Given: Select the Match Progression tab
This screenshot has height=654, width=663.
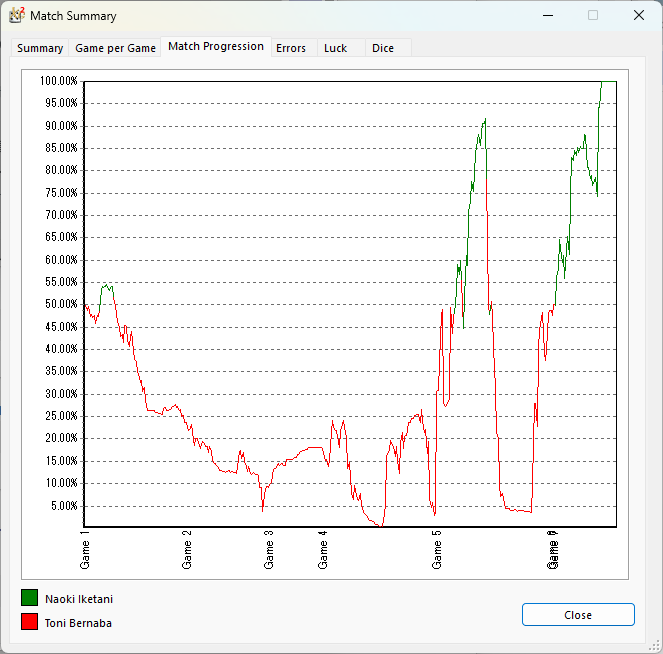Looking at the screenshot, I should coord(216,47).
